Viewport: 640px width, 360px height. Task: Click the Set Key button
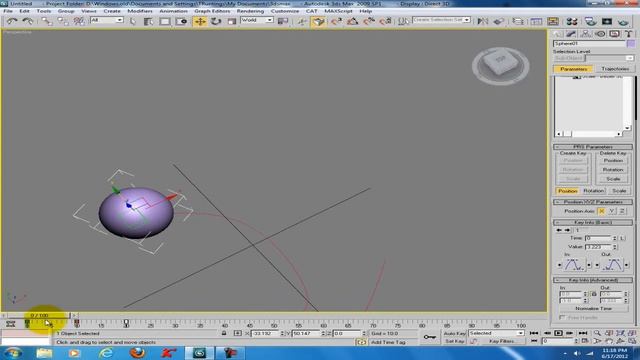click(454, 341)
